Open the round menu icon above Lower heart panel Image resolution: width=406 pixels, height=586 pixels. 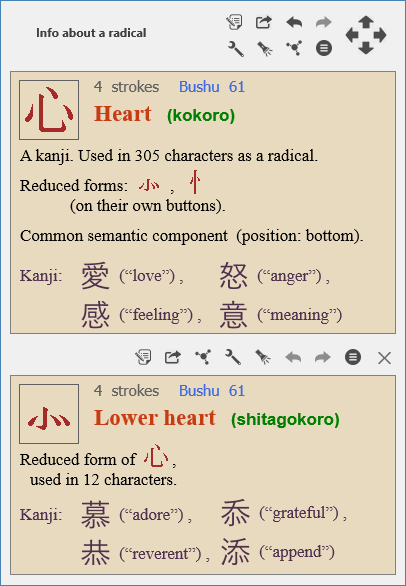tap(353, 357)
